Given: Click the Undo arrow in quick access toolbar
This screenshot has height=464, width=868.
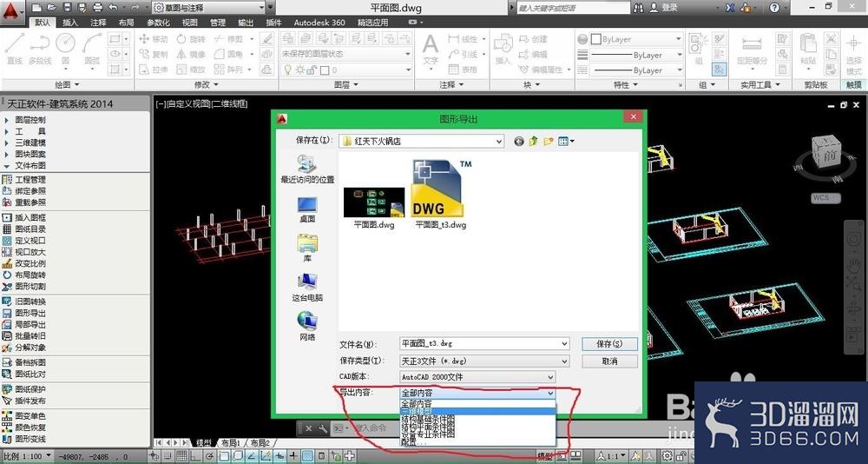Looking at the screenshot, I should pyautogui.click(x=113, y=8).
